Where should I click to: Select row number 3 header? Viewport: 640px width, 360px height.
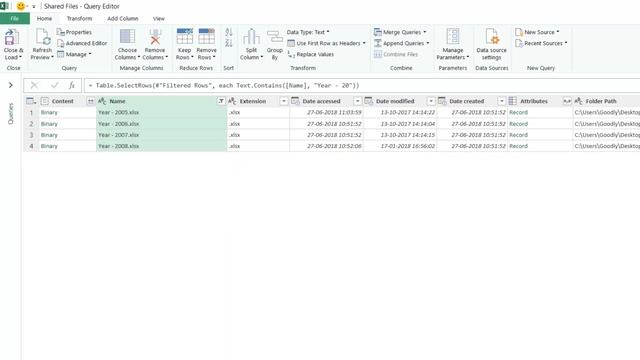(31, 135)
